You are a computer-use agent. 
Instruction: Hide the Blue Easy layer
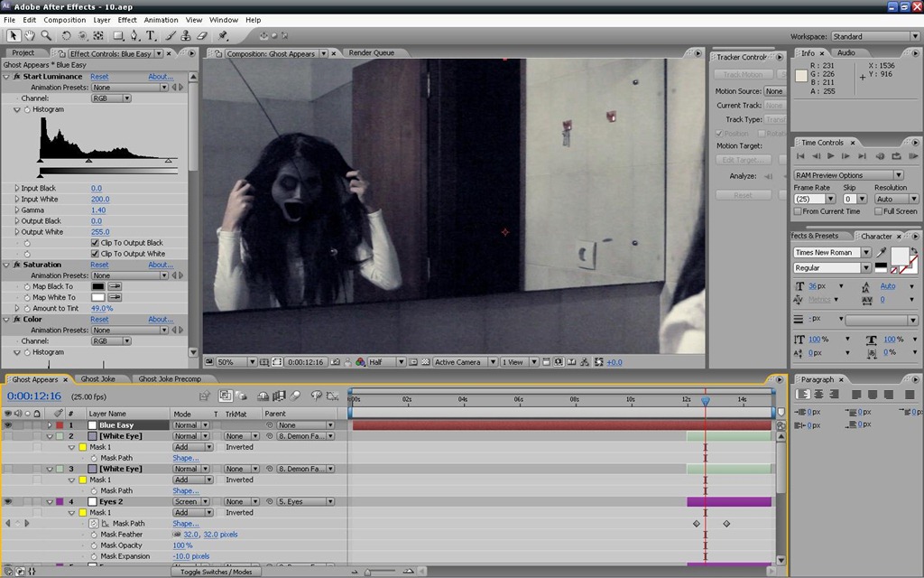pyautogui.click(x=7, y=425)
